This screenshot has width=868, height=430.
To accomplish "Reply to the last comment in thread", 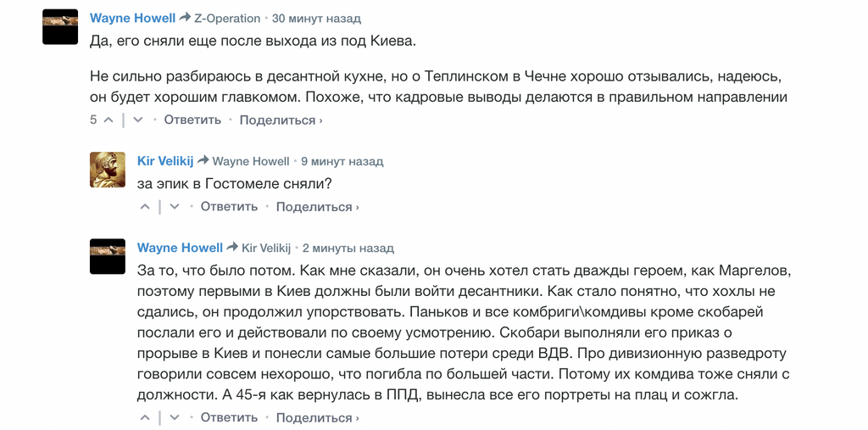I will pos(229,417).
